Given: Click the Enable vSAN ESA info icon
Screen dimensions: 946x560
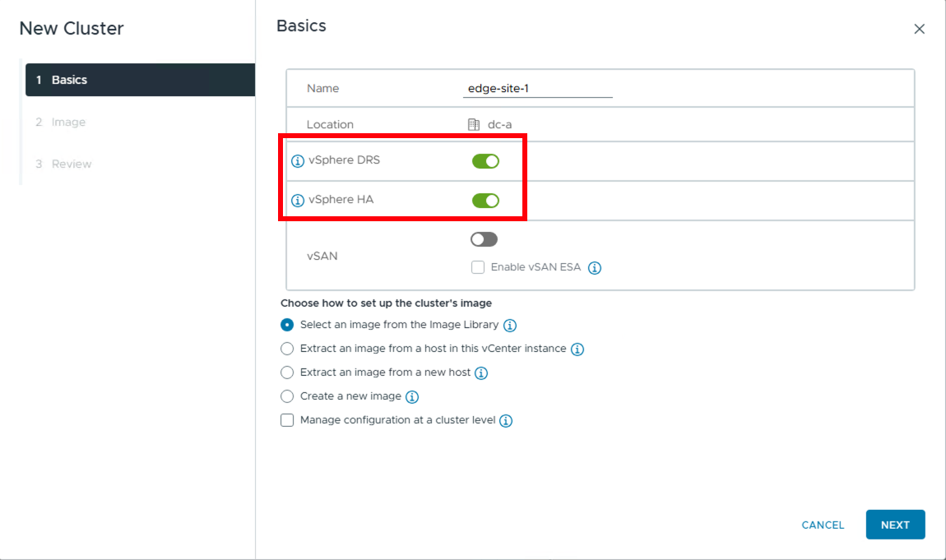Looking at the screenshot, I should point(595,267).
